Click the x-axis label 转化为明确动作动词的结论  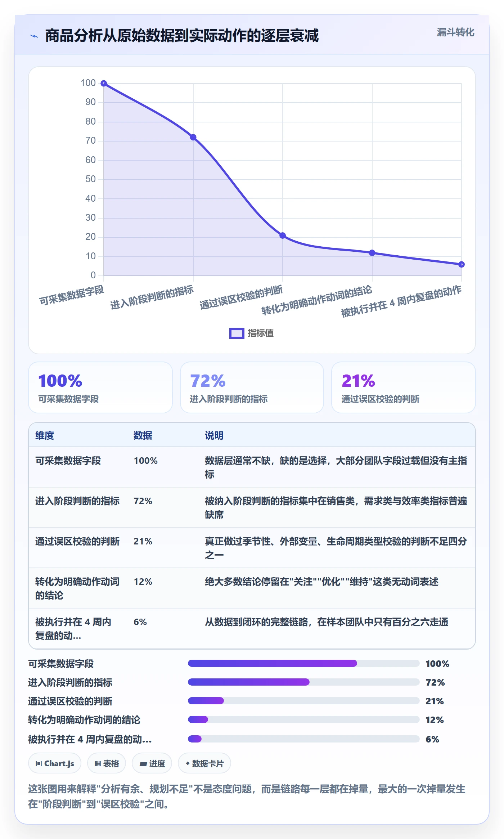(x=317, y=300)
